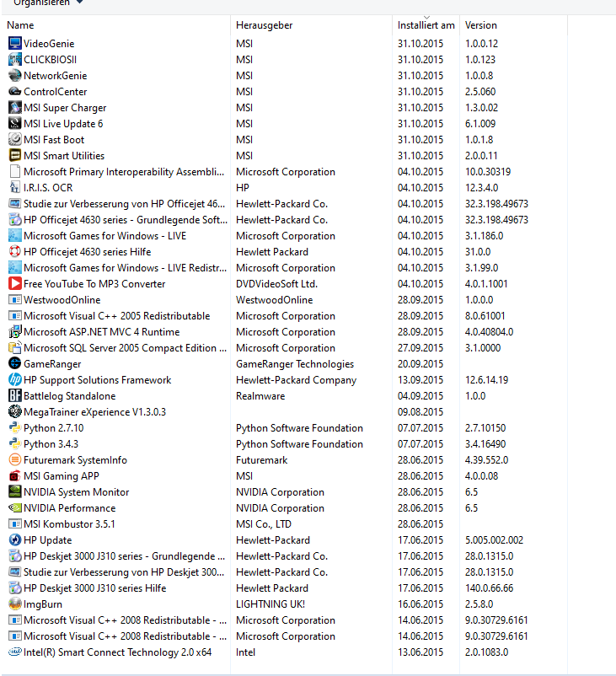Select the Python 3.4.3 icon

click(14, 443)
